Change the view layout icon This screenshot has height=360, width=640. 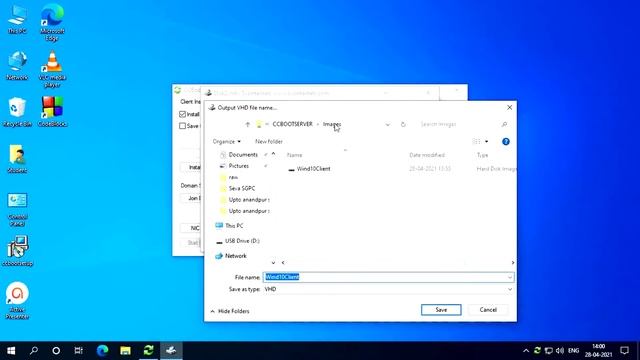(476, 142)
